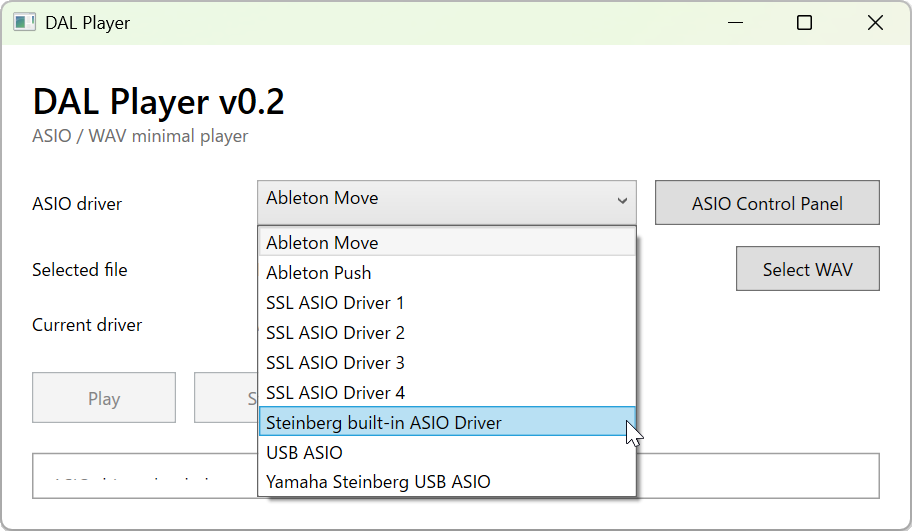Choose Yamaha Steinberg USB ASIO
This screenshot has height=531, width=912.
[x=447, y=482]
